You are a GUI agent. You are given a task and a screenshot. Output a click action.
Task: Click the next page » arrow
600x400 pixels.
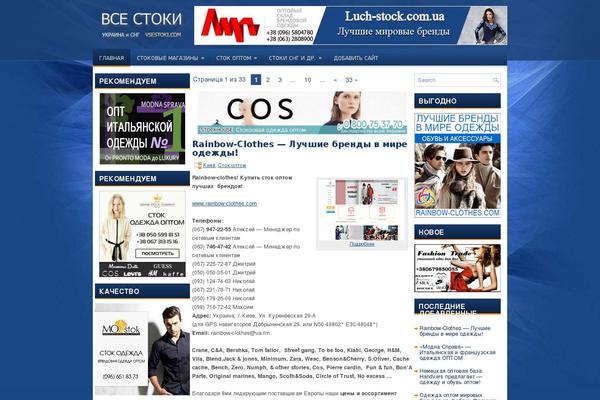335,80
